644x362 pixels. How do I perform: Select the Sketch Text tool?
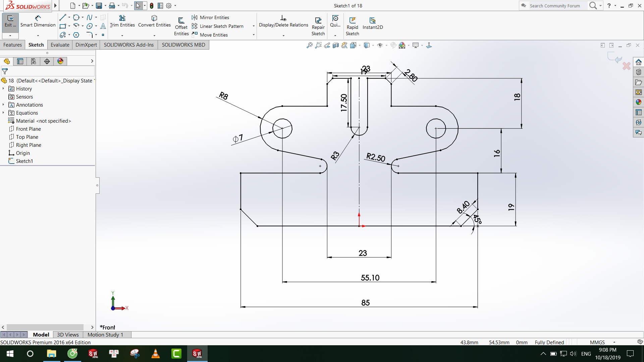pos(103,26)
